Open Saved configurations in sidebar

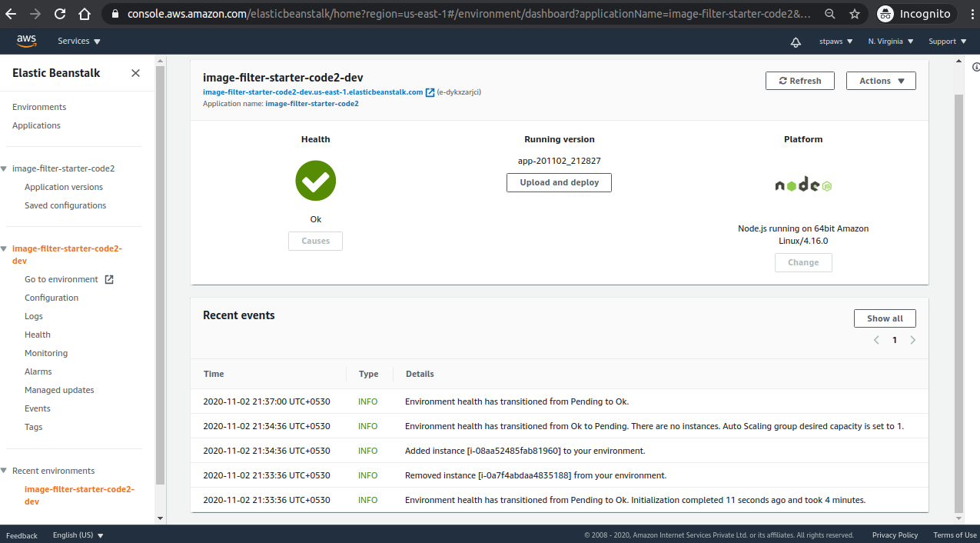[65, 205]
